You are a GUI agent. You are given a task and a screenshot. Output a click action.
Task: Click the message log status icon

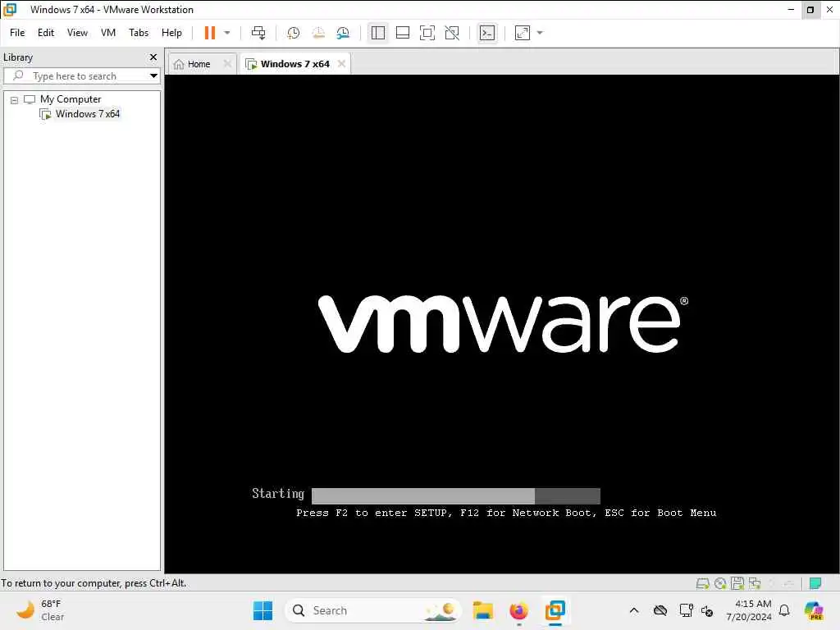(x=815, y=583)
